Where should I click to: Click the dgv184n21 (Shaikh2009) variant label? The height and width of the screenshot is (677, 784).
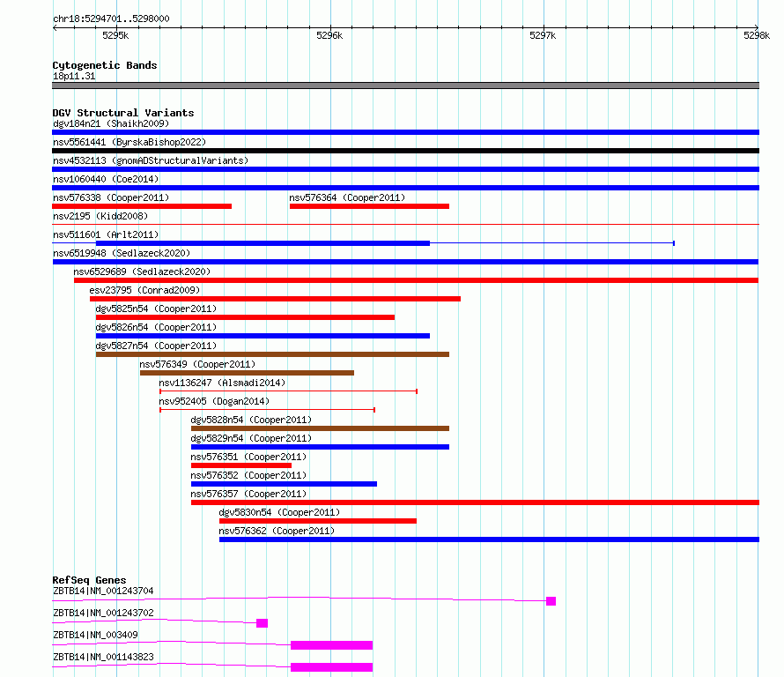pos(111,123)
